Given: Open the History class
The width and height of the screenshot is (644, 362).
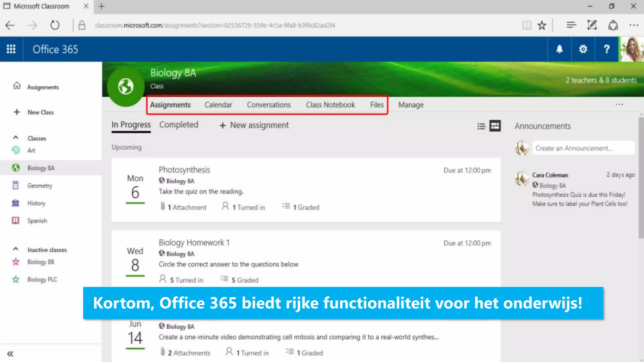Looking at the screenshot, I should [36, 203].
